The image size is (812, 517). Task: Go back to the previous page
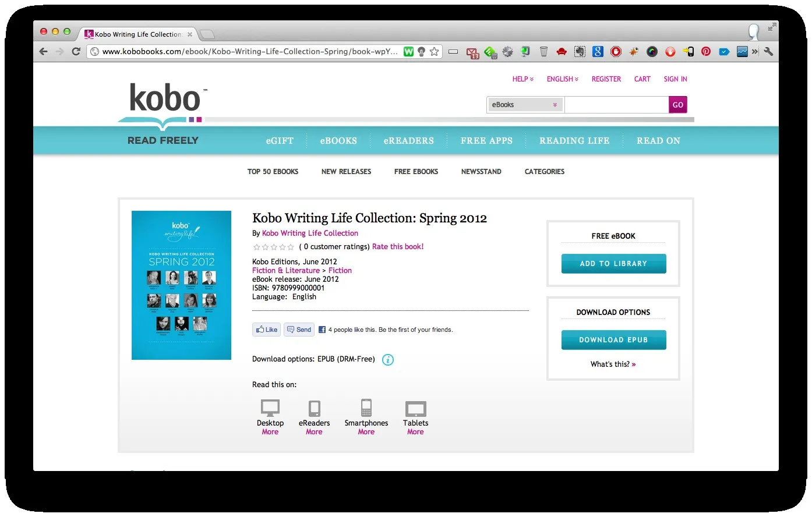pos(44,52)
